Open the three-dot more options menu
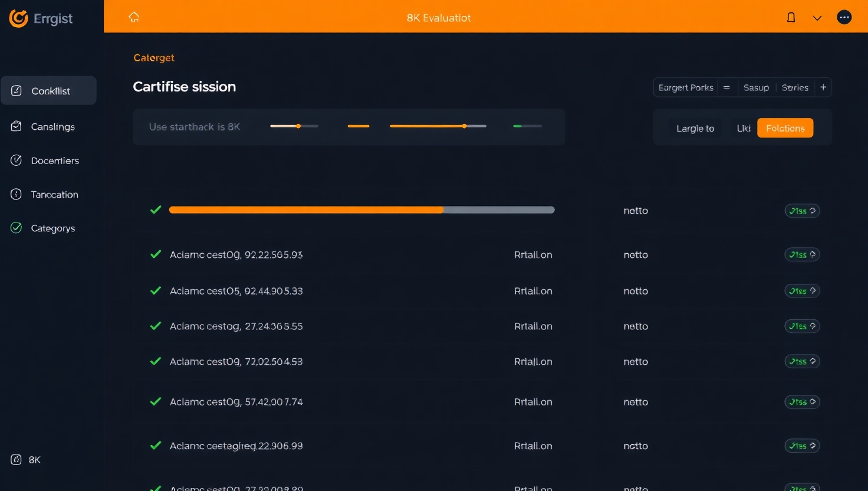 [844, 18]
